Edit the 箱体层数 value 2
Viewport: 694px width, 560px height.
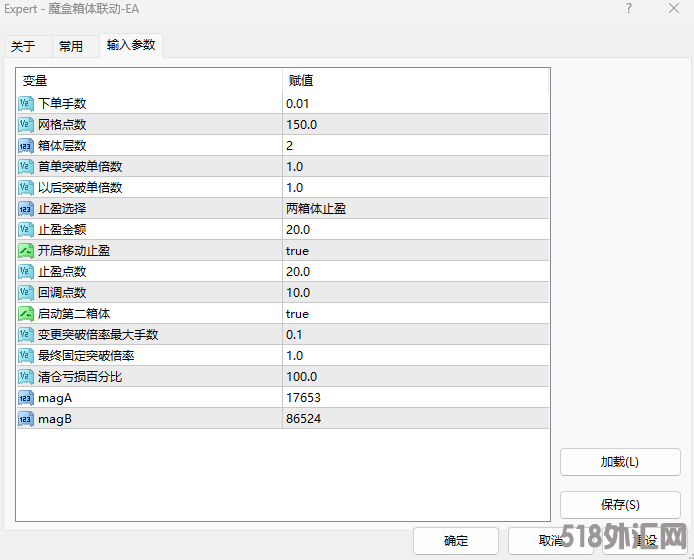416,146
